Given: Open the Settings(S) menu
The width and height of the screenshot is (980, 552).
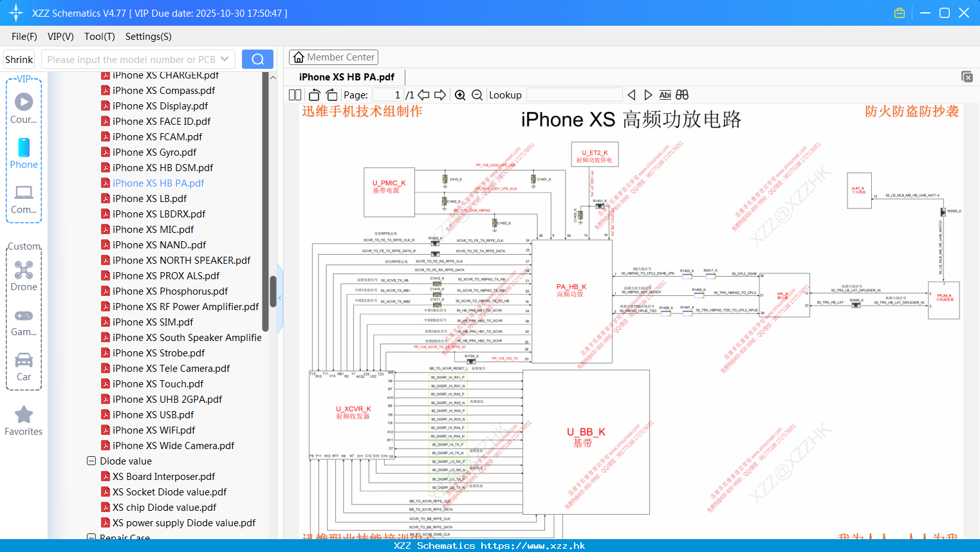Looking at the screenshot, I should tap(149, 37).
